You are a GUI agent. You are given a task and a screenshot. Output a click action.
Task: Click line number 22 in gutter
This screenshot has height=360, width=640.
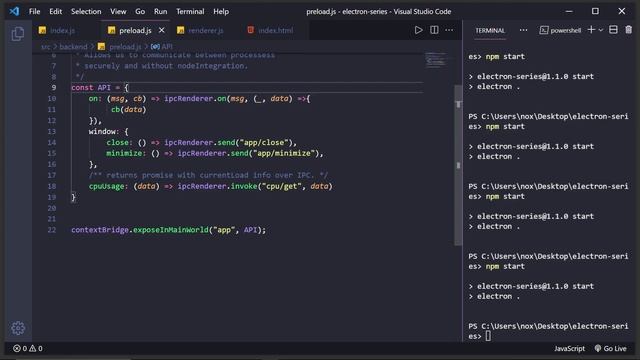coord(51,230)
